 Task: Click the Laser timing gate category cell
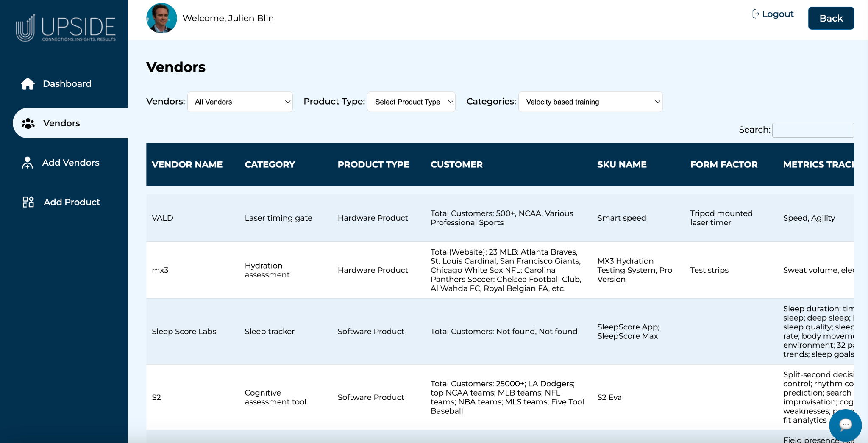(278, 218)
